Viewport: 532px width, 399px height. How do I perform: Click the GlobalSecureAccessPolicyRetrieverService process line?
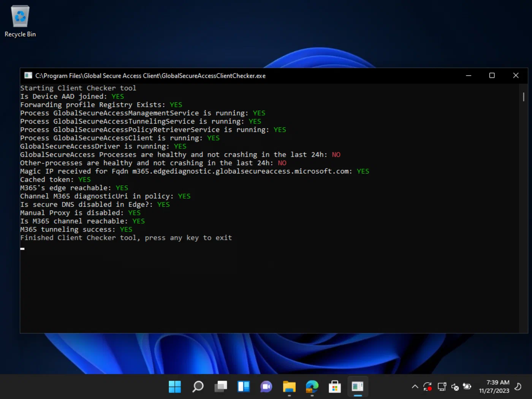tap(153, 130)
